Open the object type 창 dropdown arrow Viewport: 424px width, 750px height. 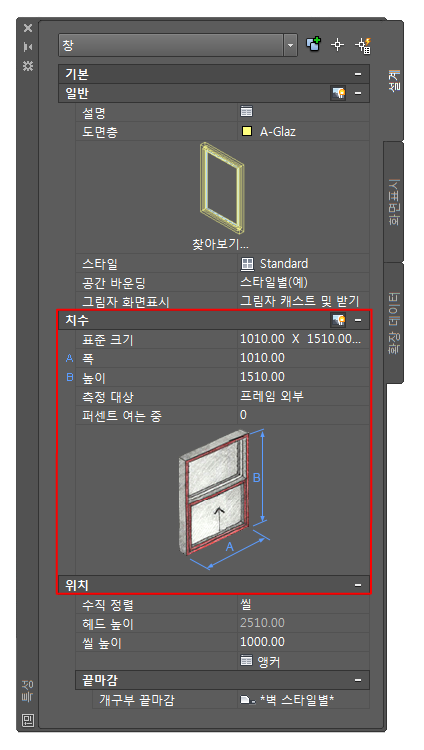[x=290, y=46]
